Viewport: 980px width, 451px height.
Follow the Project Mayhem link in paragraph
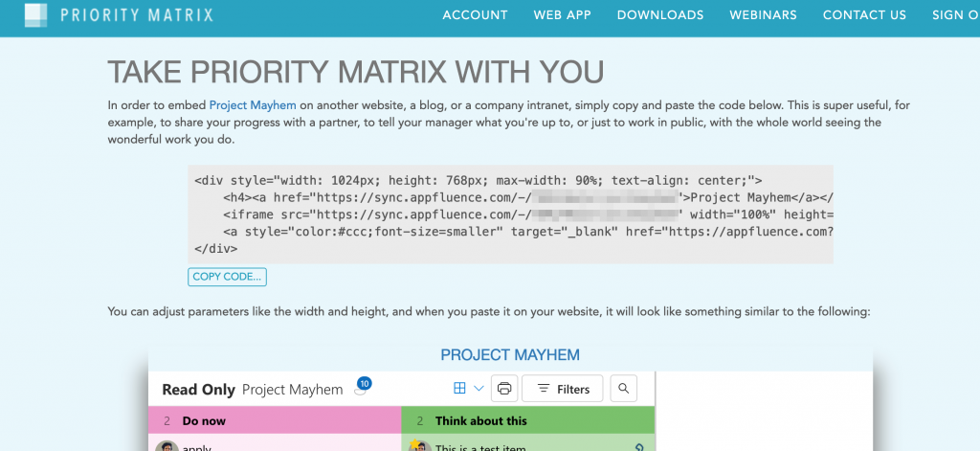coord(254,105)
